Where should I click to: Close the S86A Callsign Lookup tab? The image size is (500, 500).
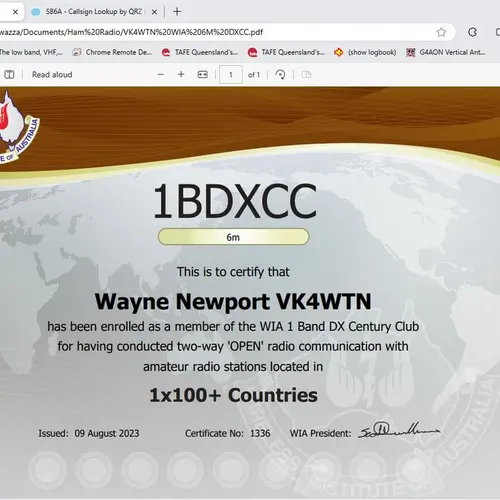[154, 12]
